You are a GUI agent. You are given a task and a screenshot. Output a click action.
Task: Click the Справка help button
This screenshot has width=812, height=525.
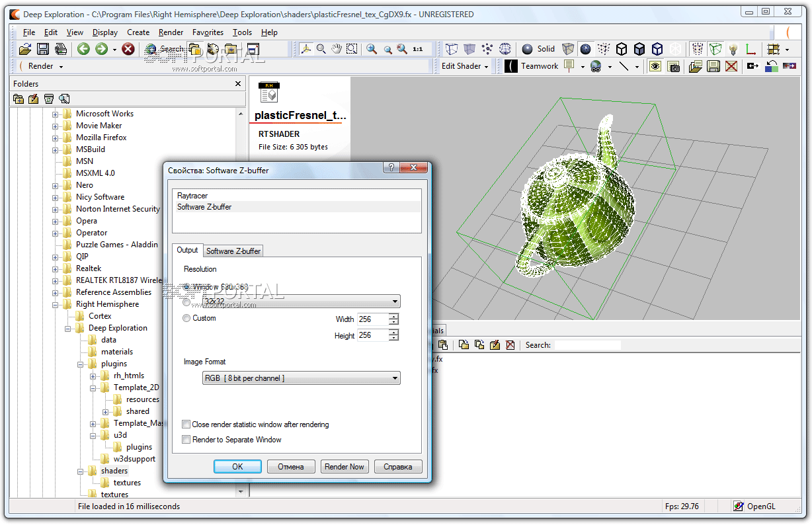point(398,467)
